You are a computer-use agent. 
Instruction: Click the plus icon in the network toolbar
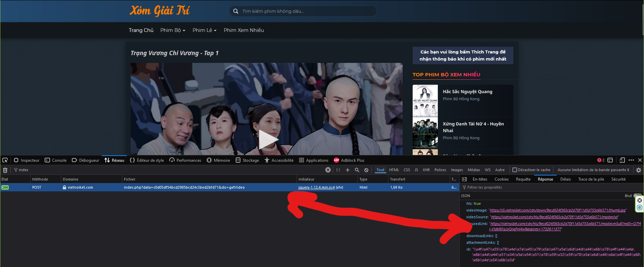click(348, 170)
